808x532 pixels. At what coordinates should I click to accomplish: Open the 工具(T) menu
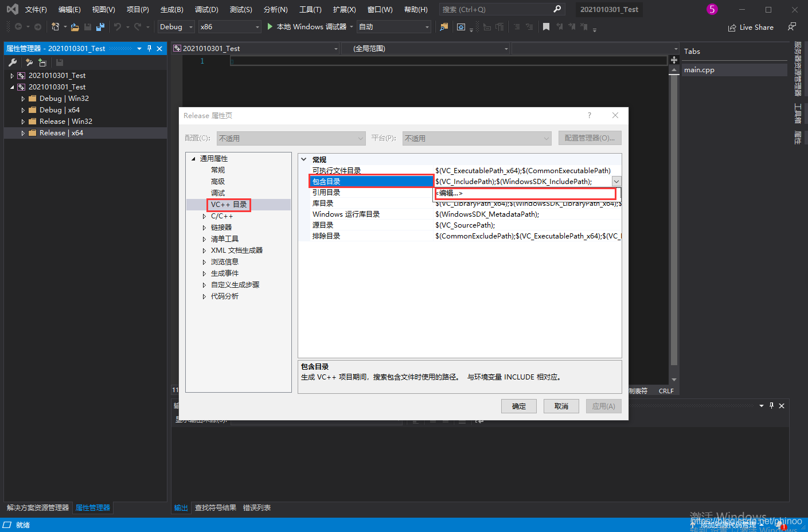point(310,9)
